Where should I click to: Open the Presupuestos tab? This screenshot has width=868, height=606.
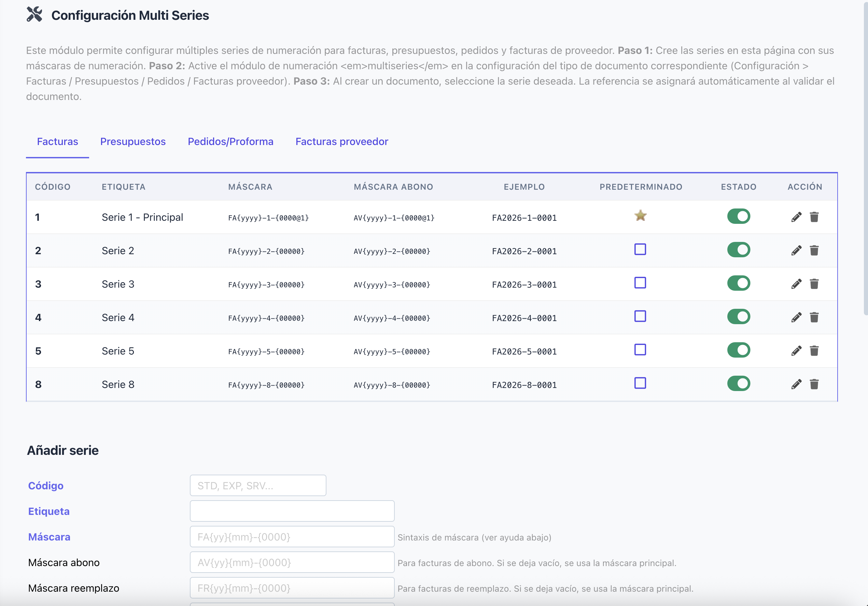133,141
